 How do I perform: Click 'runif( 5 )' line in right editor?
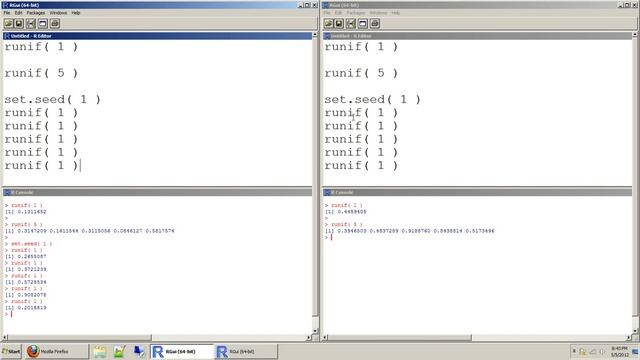(361, 73)
